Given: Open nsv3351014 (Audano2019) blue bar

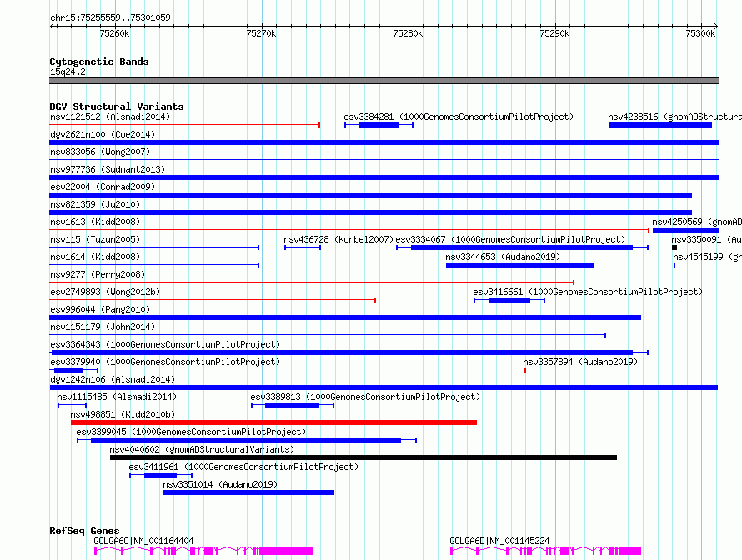Looking at the screenshot, I should (x=249, y=492).
